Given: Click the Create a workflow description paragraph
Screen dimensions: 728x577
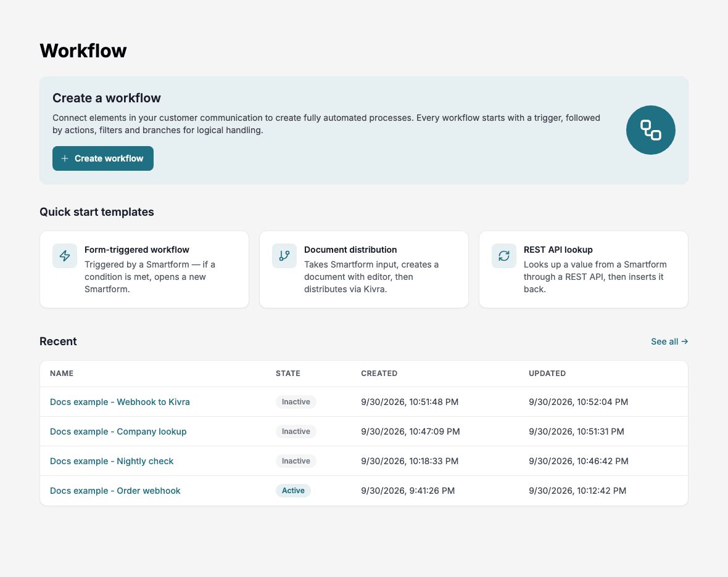Looking at the screenshot, I should [x=326, y=124].
